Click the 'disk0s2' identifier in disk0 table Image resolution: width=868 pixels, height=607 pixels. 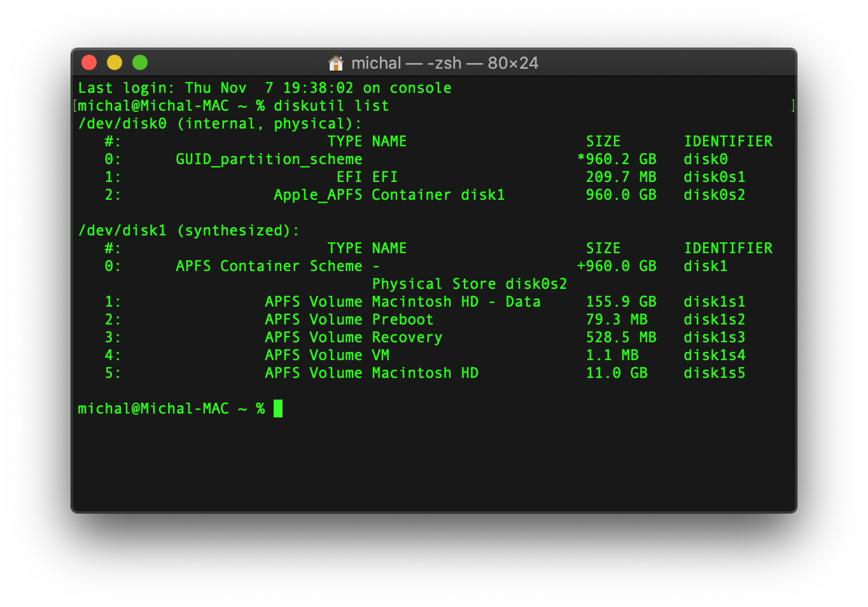tap(715, 195)
